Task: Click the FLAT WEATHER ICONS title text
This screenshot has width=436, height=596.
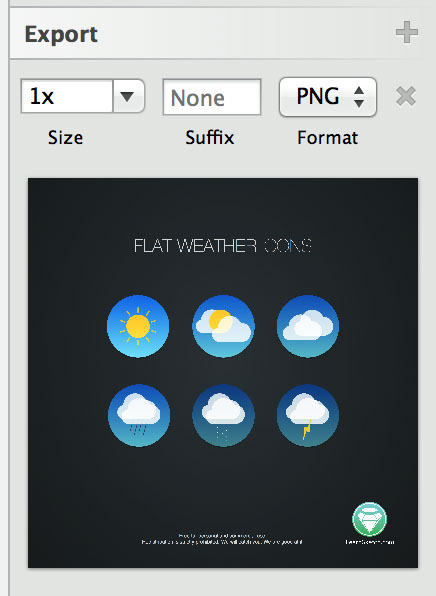Action: coord(223,246)
